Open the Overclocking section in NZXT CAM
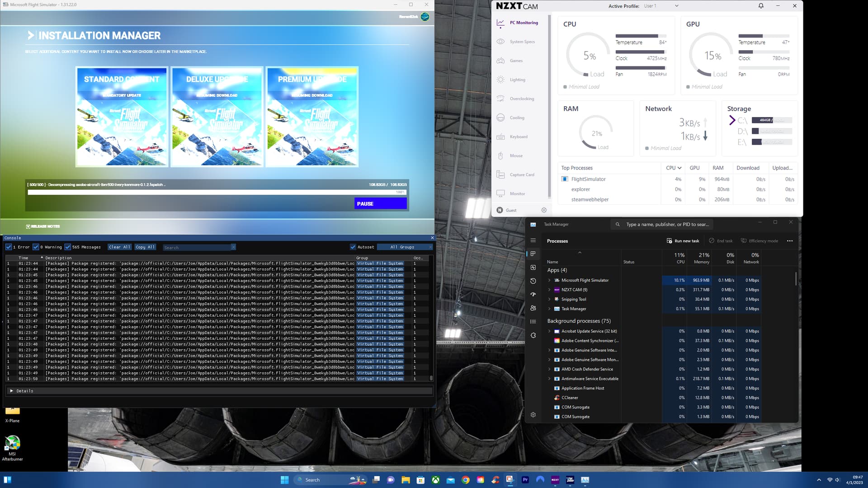Viewport: 868px width, 488px height. [x=520, y=98]
